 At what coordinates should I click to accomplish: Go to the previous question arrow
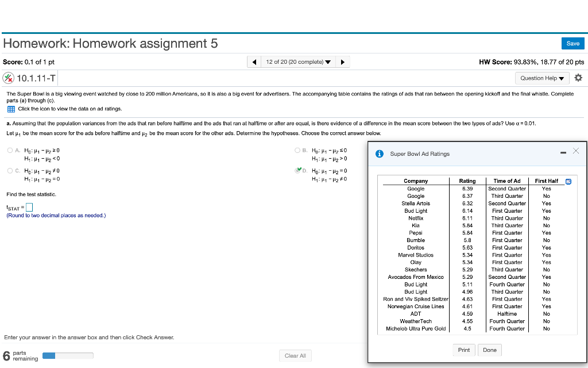point(254,62)
